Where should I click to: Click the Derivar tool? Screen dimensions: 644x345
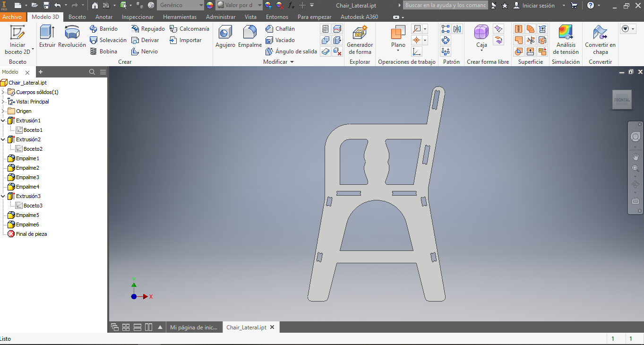tap(145, 40)
